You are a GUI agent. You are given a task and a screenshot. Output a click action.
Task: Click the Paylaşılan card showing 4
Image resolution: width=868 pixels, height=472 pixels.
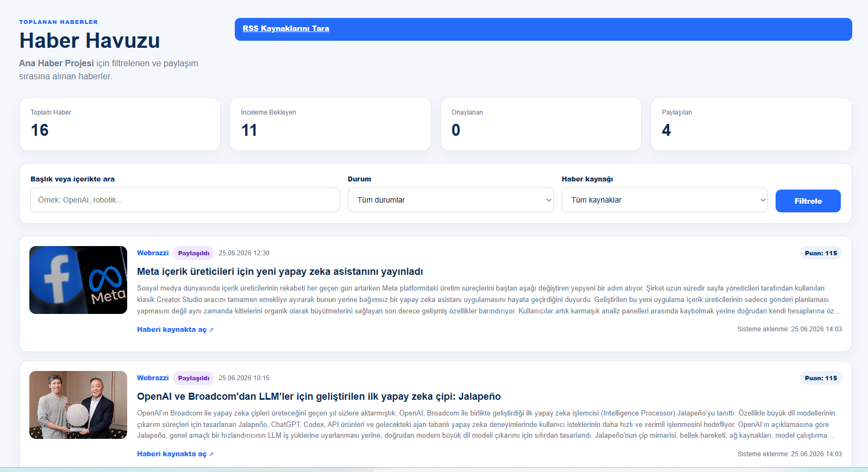tap(751, 124)
